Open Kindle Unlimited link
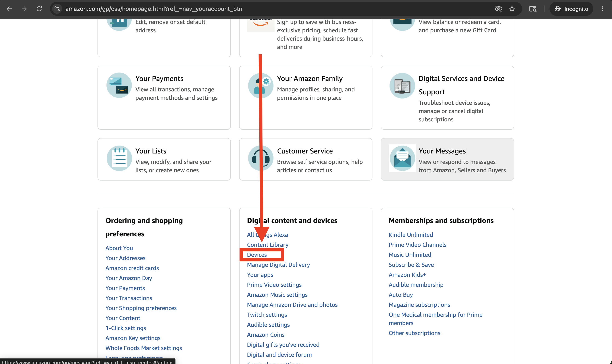Viewport: 612px width, 364px height. click(411, 235)
